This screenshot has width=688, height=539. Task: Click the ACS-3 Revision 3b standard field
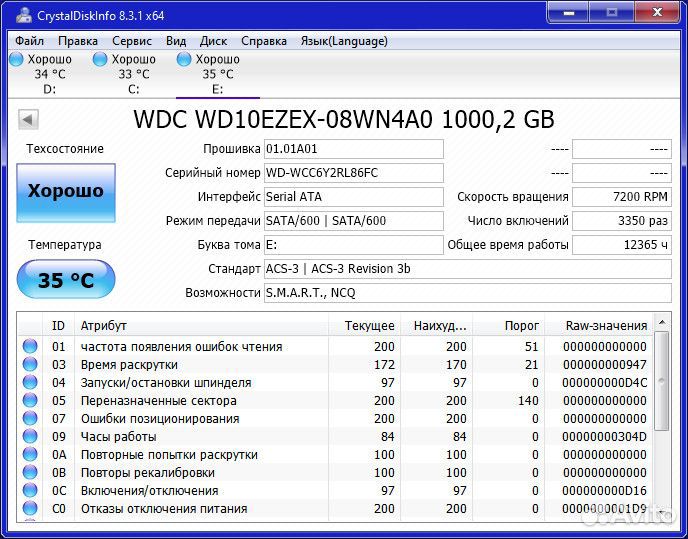click(468, 269)
